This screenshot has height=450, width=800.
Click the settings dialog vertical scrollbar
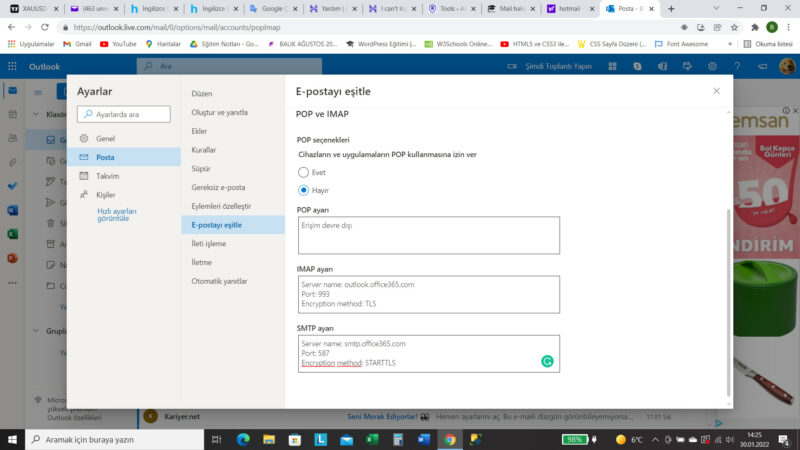click(x=729, y=302)
